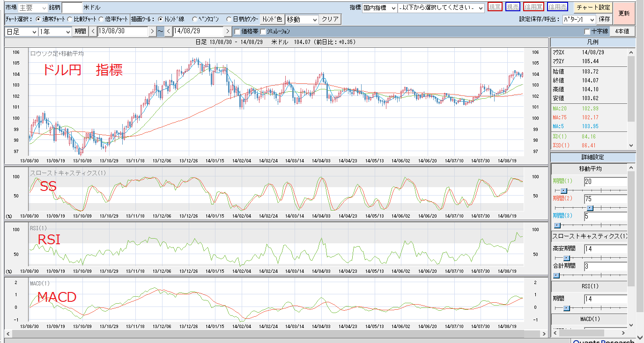The width and height of the screenshot is (644, 343).
Task: Click the 詳細設定 panel header
Action: pos(592,157)
